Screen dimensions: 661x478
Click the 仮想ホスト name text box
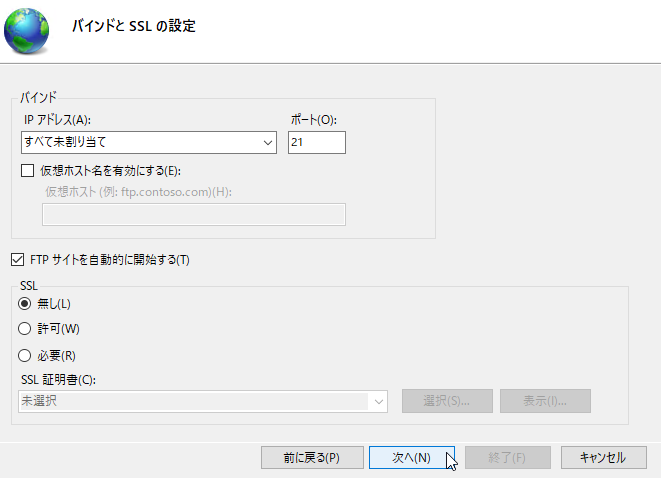[x=194, y=215]
